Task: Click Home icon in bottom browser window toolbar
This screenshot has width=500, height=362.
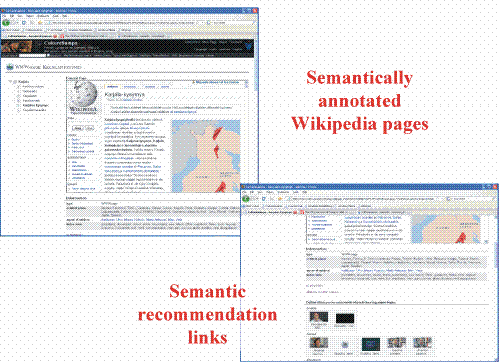Action: coord(280,199)
